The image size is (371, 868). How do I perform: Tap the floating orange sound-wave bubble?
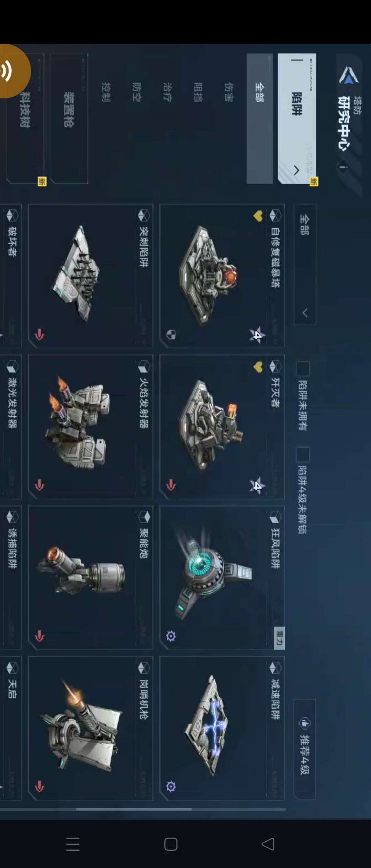[x=10, y=71]
